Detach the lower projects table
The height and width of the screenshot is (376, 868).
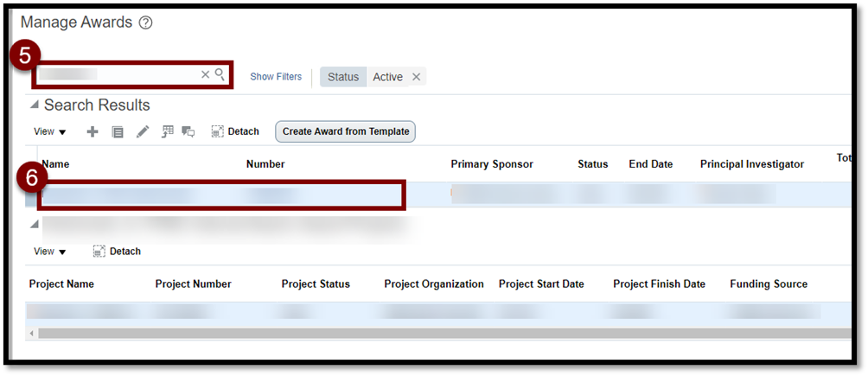tap(117, 252)
